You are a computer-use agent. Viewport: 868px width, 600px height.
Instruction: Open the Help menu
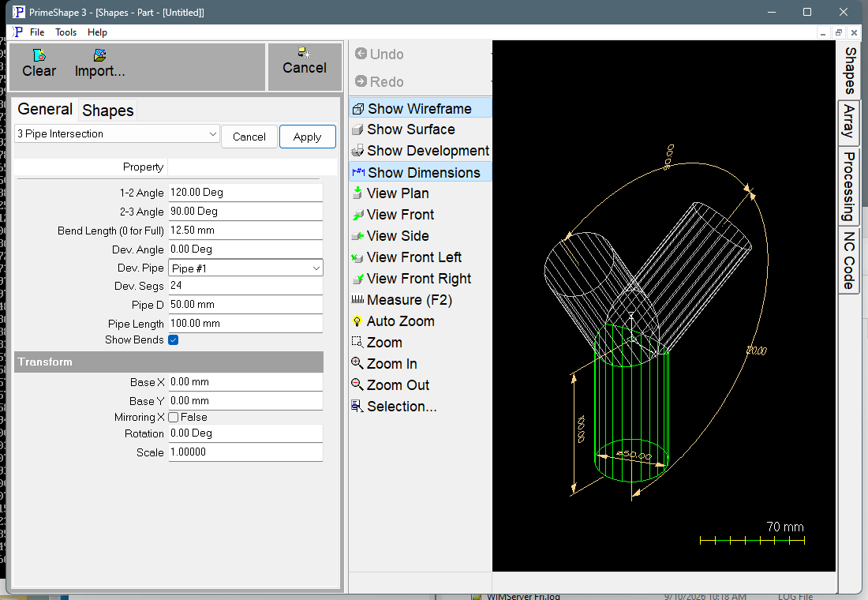(97, 32)
